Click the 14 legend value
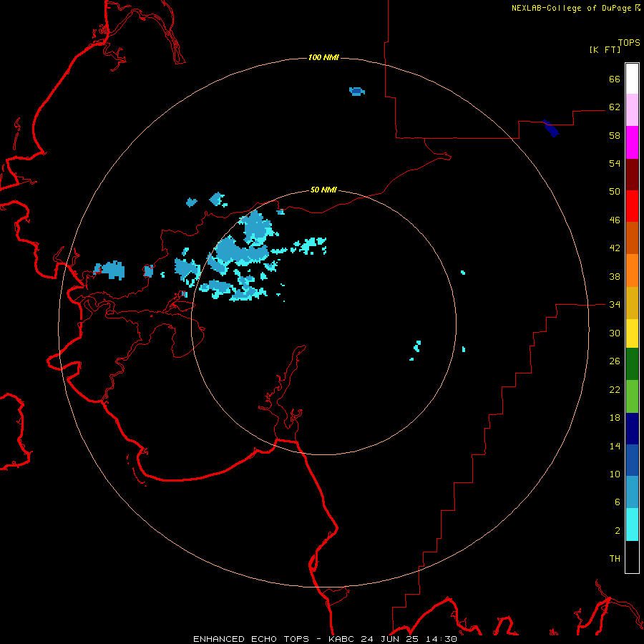 [615, 446]
